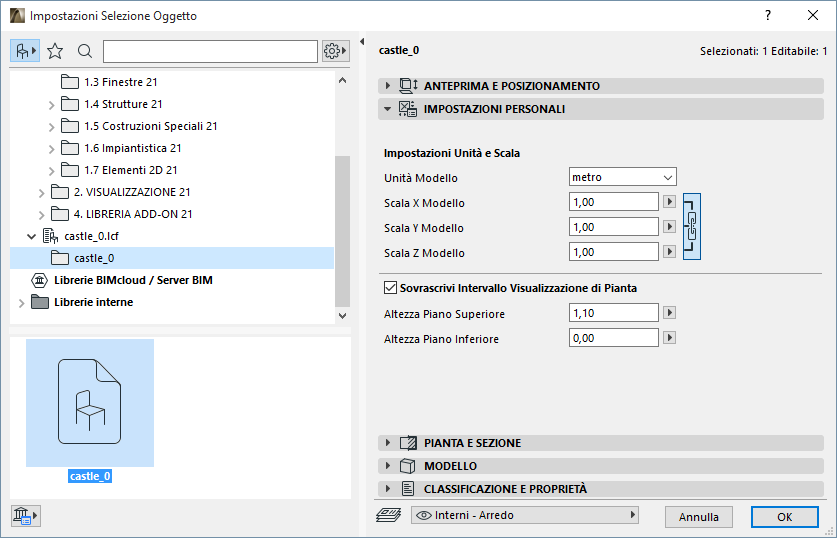The image size is (837, 538).
Task: Open the Unità Modello dropdown
Action: point(622,177)
